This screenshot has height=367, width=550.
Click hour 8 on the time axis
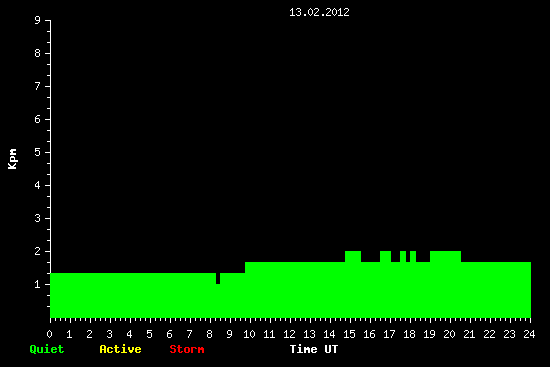click(x=209, y=334)
